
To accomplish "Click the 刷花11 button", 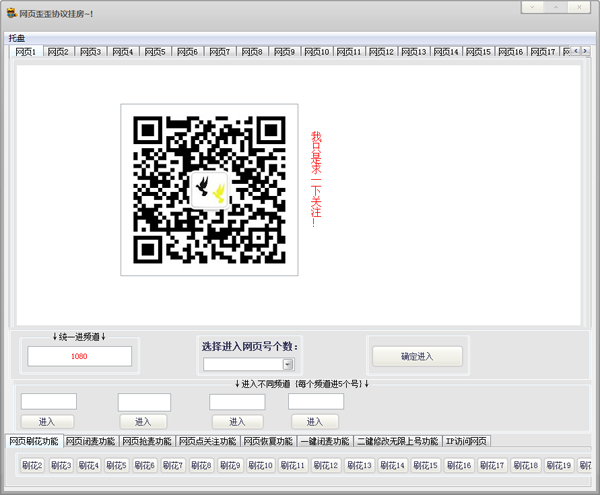I will [293, 465].
